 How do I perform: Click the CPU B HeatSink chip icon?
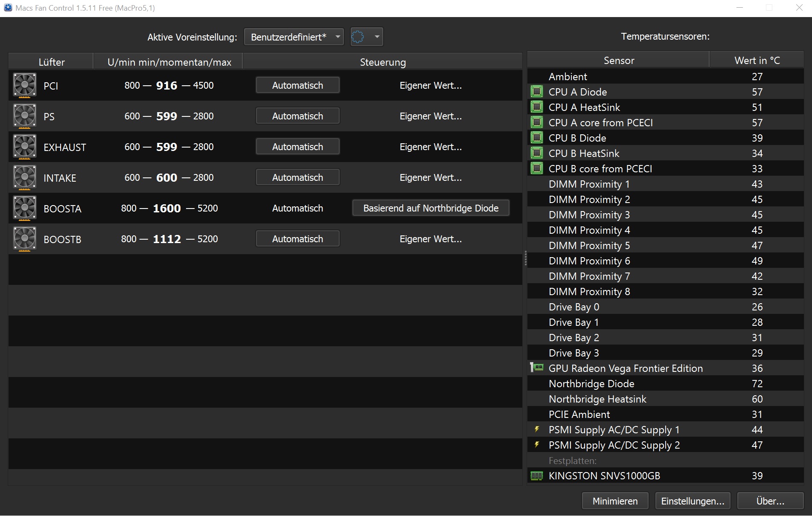pyautogui.click(x=536, y=153)
